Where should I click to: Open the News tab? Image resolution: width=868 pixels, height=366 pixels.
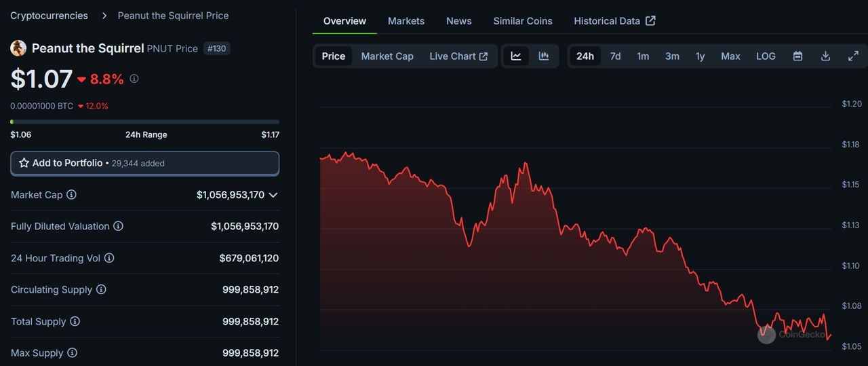[459, 21]
